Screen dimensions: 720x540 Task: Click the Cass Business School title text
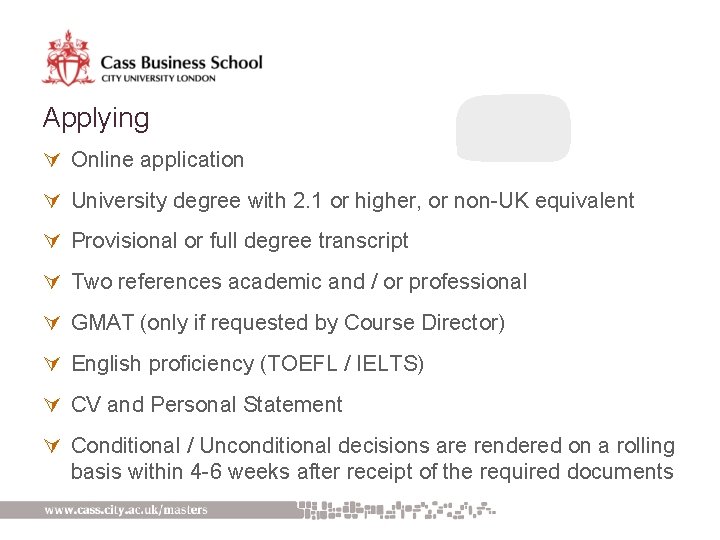click(x=181, y=62)
